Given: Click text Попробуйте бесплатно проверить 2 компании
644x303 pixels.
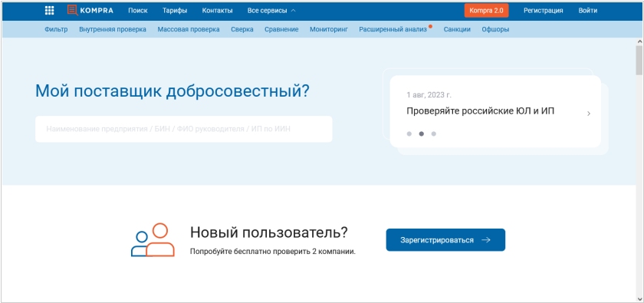Looking at the screenshot, I should (x=273, y=252).
